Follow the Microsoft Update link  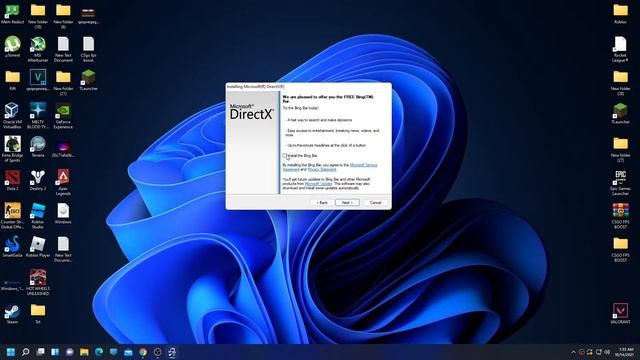[x=318, y=184]
